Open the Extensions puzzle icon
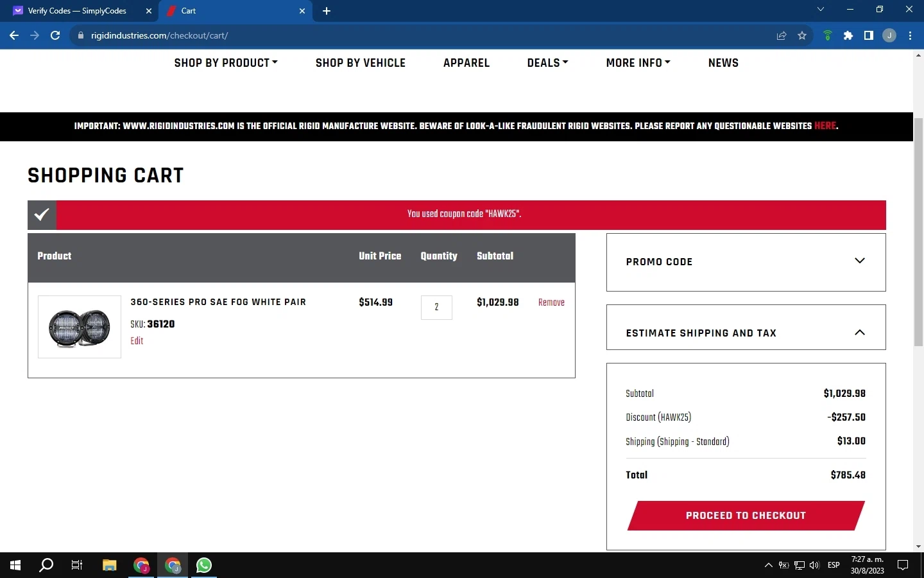924x578 pixels. click(848, 35)
